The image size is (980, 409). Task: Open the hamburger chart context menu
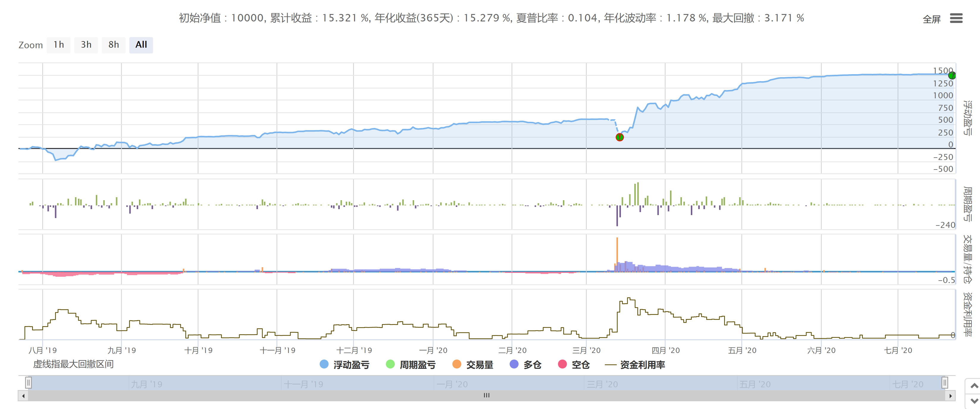956,18
